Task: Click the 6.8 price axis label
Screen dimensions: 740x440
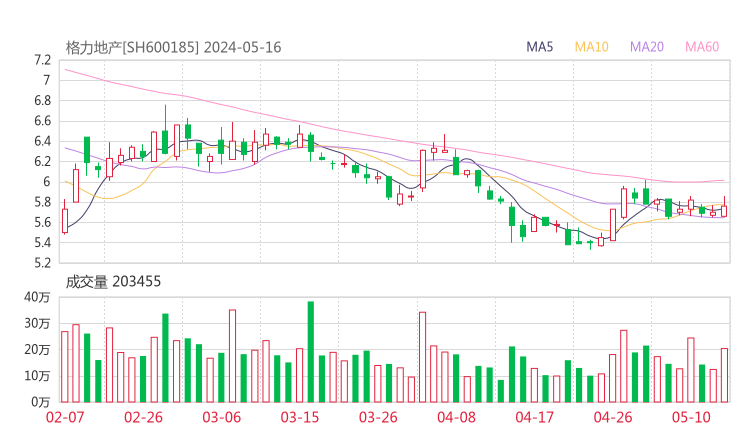Action: point(42,101)
